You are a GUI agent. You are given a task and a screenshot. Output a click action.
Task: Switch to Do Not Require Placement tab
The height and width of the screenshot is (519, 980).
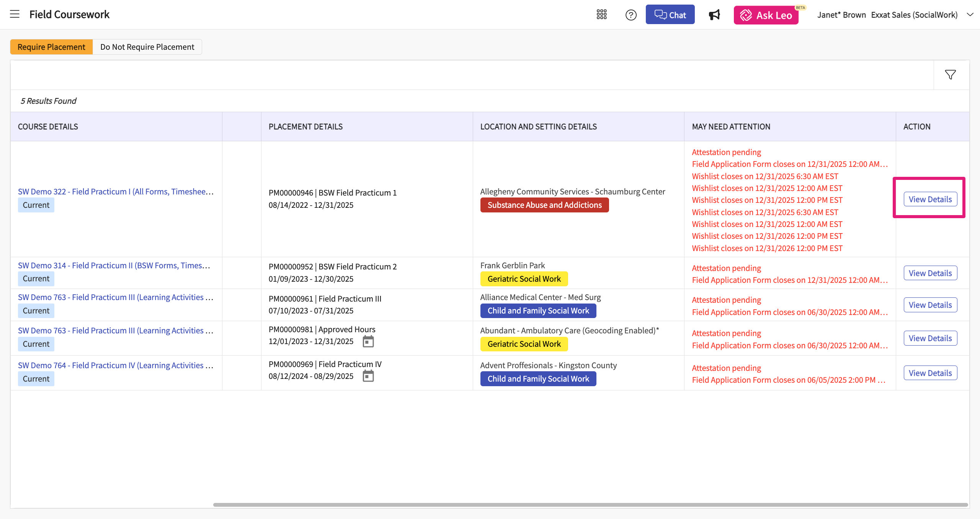(147, 47)
